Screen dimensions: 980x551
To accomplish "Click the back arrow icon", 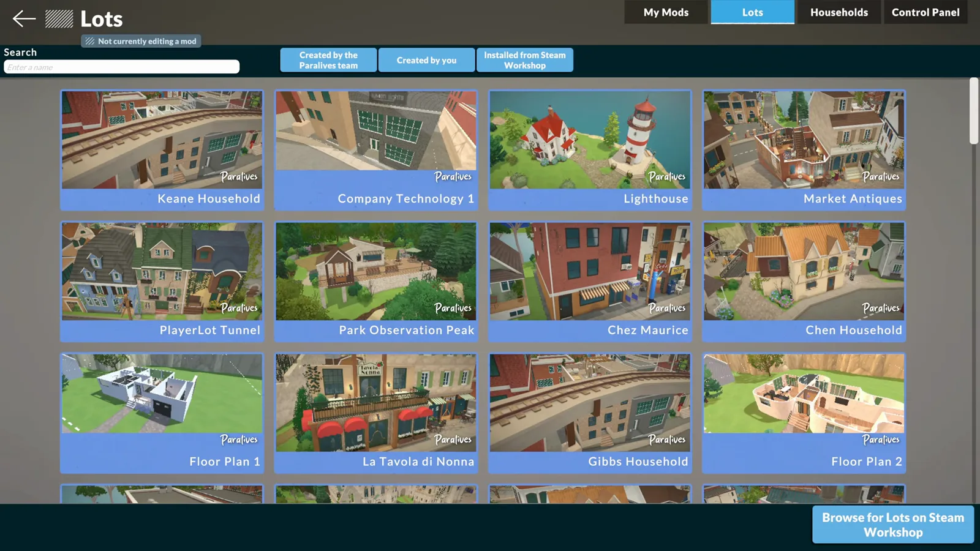I will (x=24, y=18).
